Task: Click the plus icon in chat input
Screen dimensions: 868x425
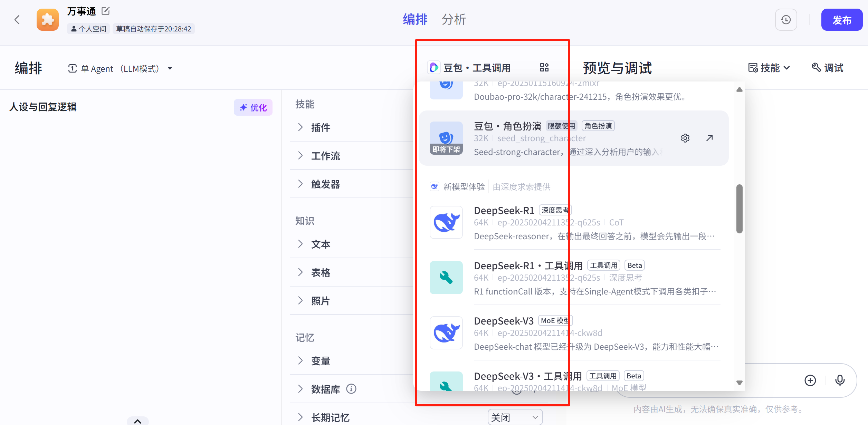Action: pos(810,380)
